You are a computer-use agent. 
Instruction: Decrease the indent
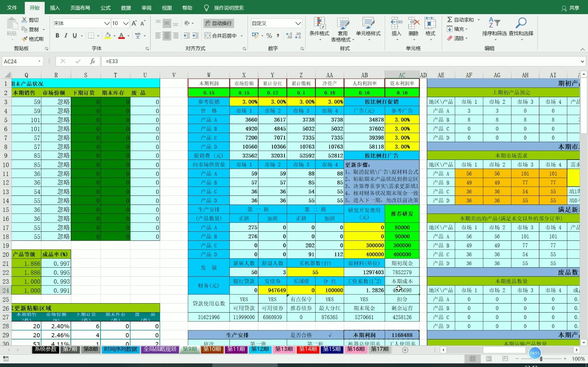point(187,36)
